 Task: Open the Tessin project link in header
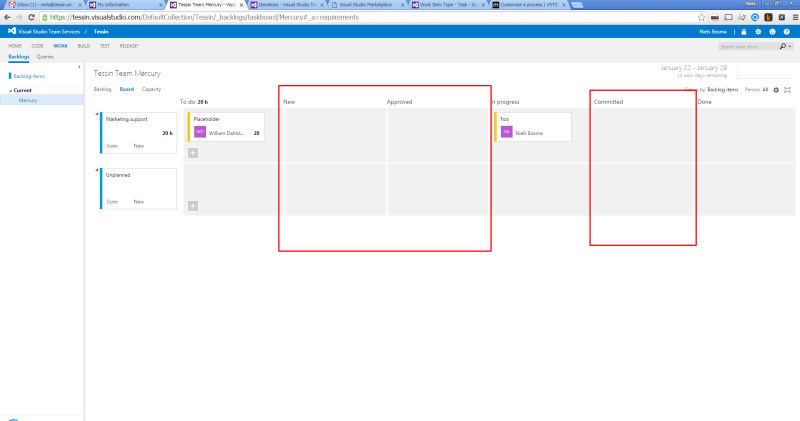(x=101, y=32)
